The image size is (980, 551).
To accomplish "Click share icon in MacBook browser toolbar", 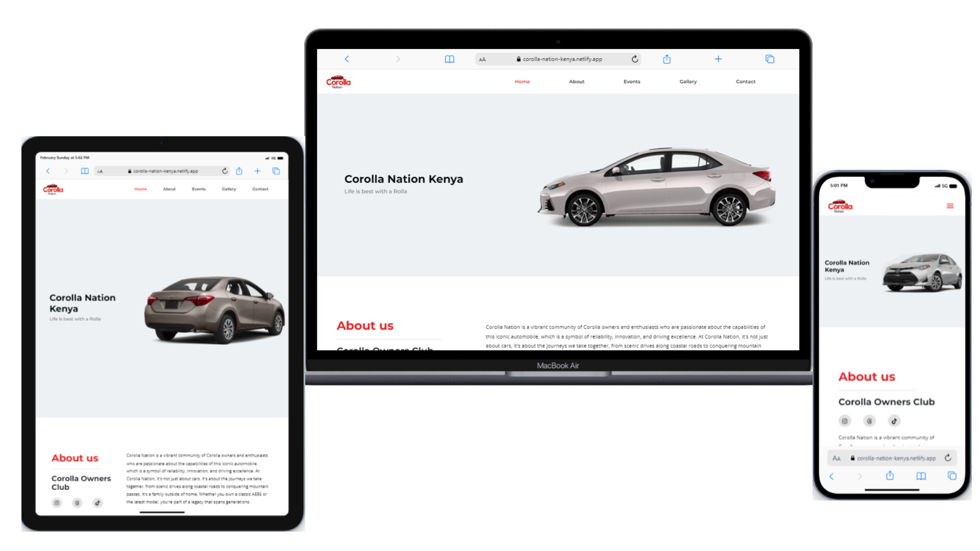I will (667, 59).
